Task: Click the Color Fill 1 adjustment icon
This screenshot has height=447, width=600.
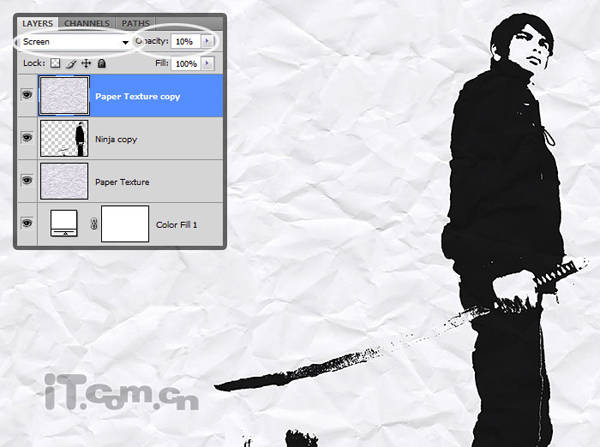Action: point(64,223)
